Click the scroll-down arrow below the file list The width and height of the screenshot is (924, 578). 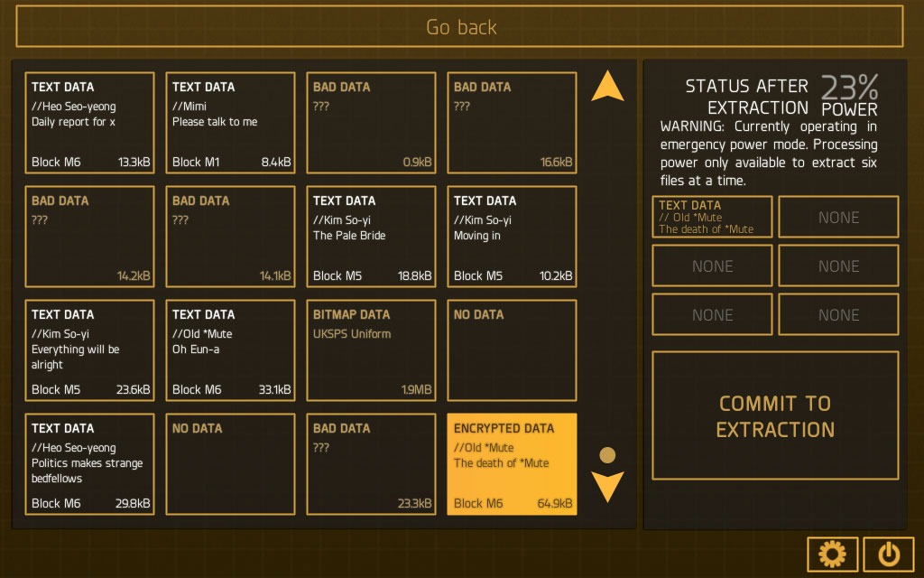[x=609, y=488]
